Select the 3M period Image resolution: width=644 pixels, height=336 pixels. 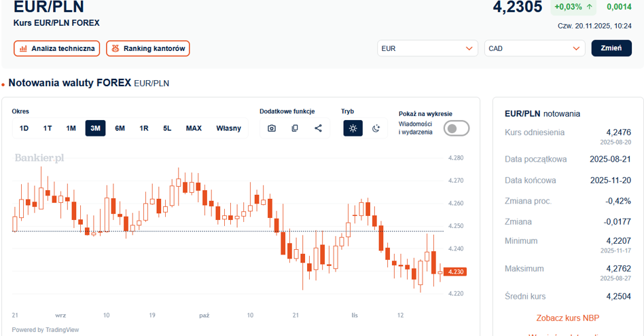pyautogui.click(x=95, y=128)
